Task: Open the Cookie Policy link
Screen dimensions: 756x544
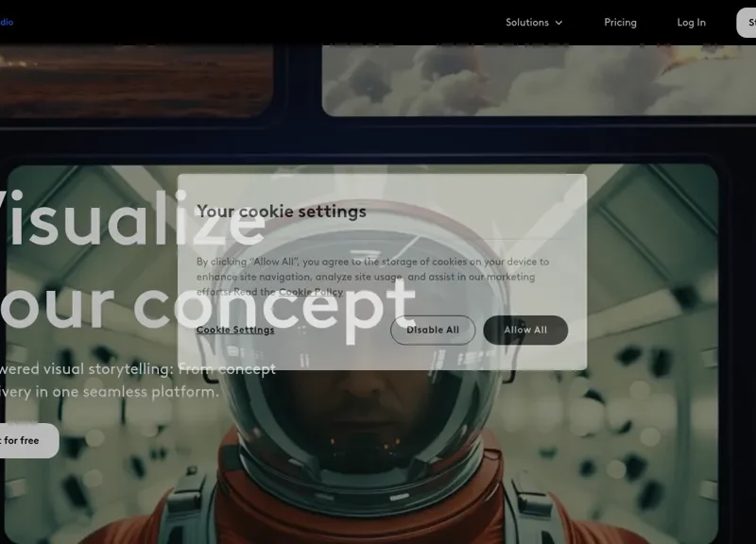Action: (311, 292)
